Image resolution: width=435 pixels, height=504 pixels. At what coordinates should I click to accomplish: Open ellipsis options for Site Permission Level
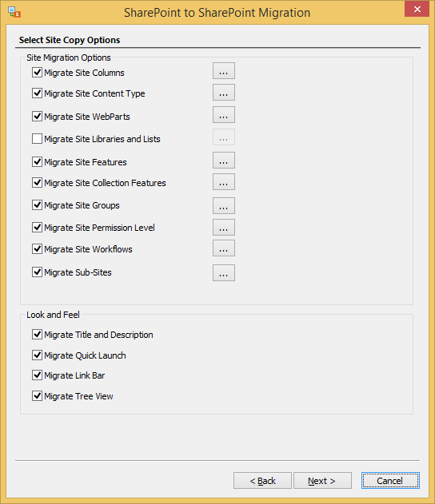coord(224,228)
